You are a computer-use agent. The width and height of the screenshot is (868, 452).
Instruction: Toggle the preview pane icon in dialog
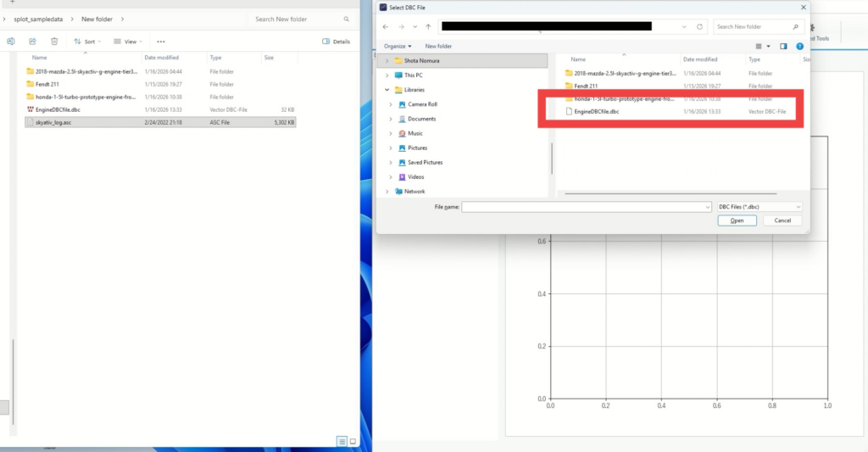(x=783, y=46)
